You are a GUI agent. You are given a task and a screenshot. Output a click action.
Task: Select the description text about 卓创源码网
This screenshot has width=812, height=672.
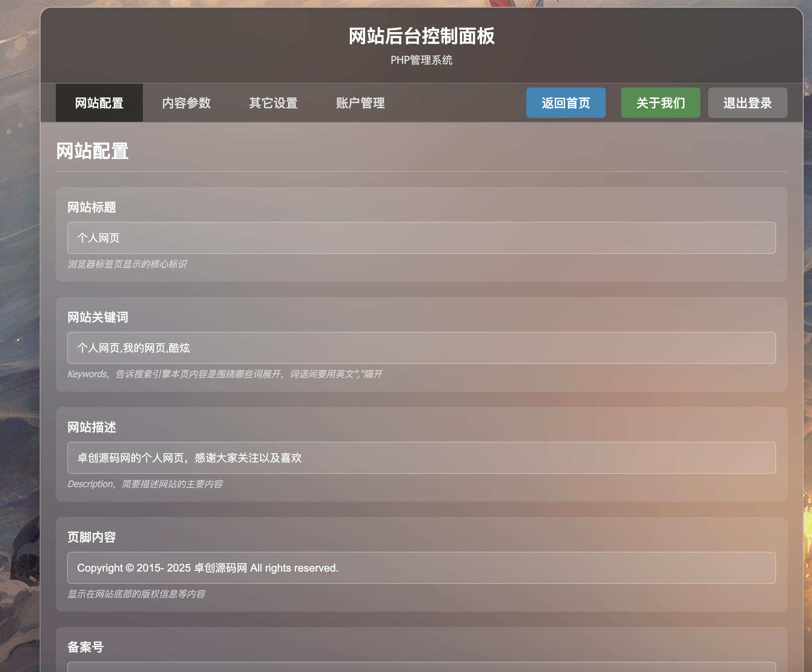tap(421, 458)
